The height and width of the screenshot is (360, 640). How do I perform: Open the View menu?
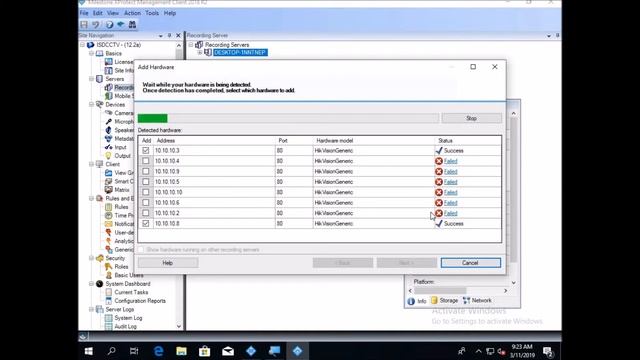click(113, 13)
